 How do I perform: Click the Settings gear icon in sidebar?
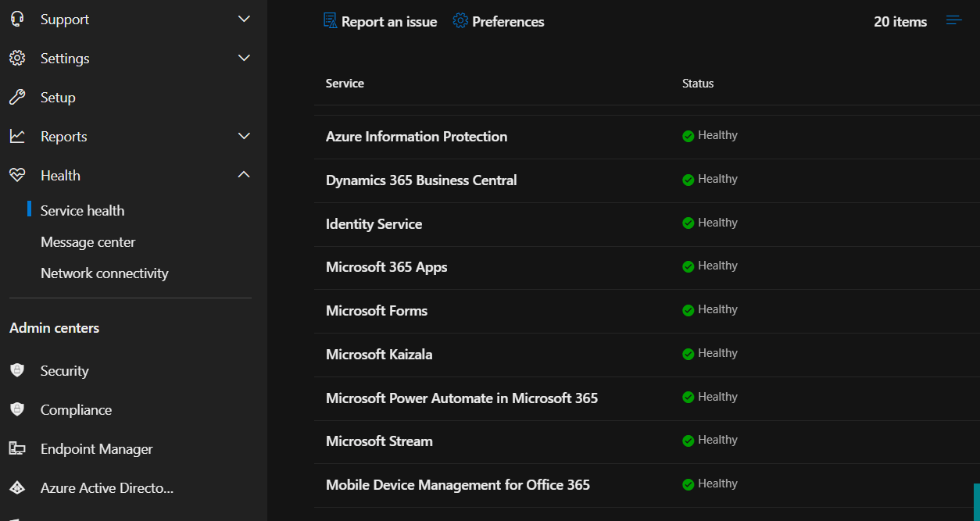pyautogui.click(x=17, y=58)
